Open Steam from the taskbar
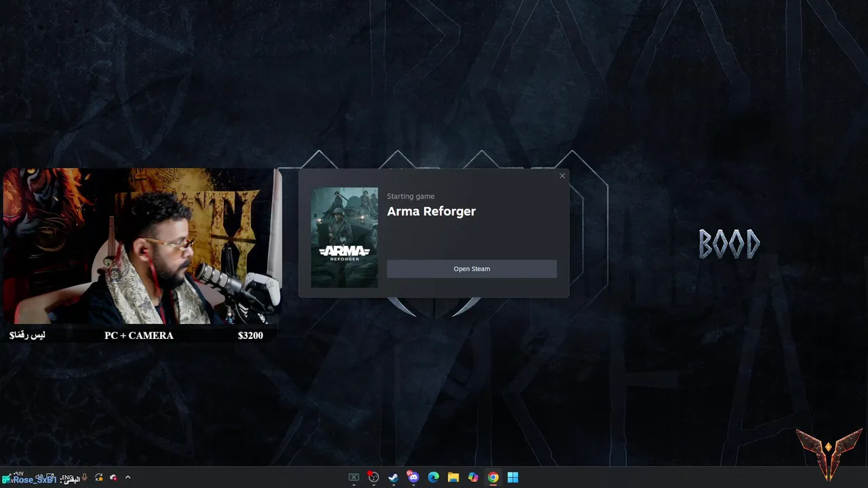This screenshot has width=868, height=488. (393, 477)
